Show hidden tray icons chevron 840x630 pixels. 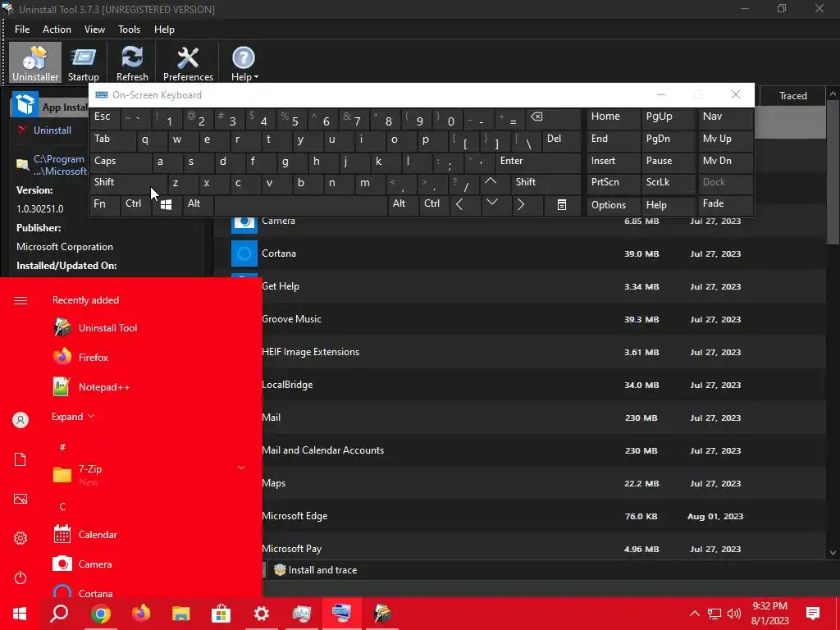tap(694, 614)
